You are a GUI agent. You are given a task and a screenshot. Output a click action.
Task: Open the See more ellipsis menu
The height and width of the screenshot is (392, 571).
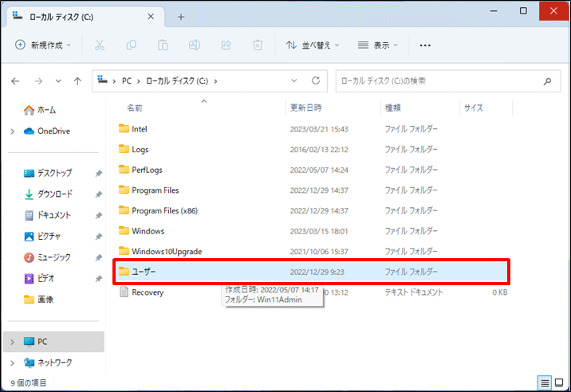[x=425, y=45]
